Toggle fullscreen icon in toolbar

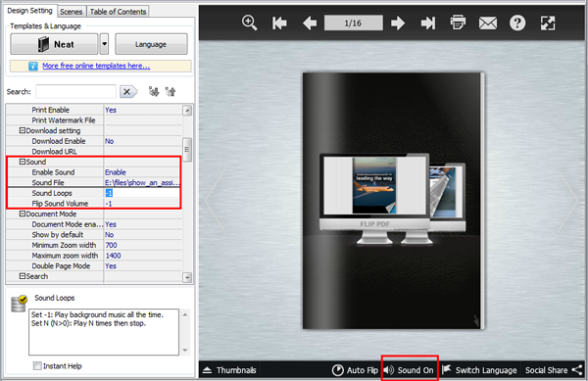coord(548,24)
